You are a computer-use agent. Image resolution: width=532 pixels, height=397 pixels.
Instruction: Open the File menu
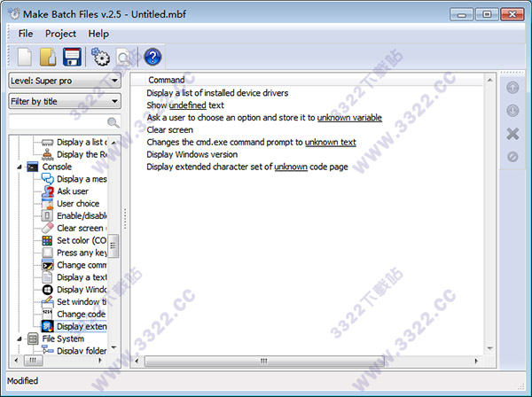coord(26,34)
